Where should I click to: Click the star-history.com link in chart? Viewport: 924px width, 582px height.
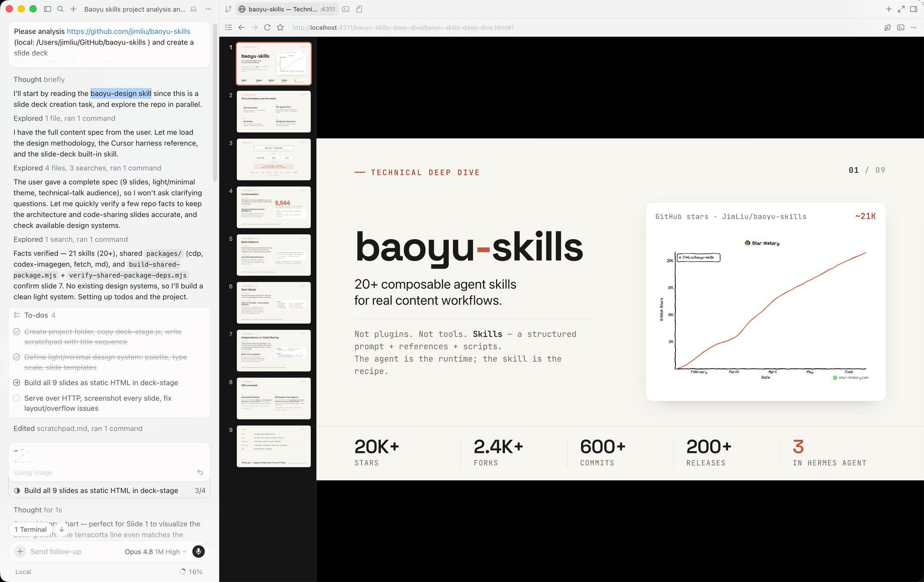[850, 377]
